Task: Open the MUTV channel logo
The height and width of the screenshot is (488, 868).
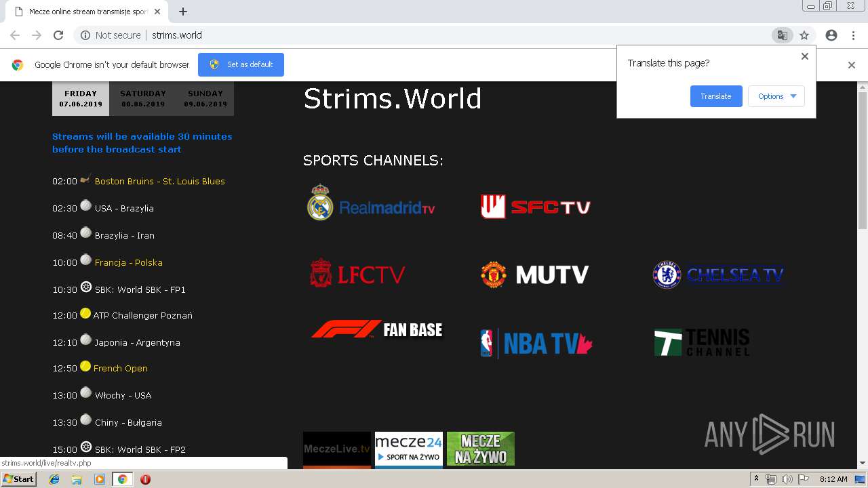Action: [535, 274]
